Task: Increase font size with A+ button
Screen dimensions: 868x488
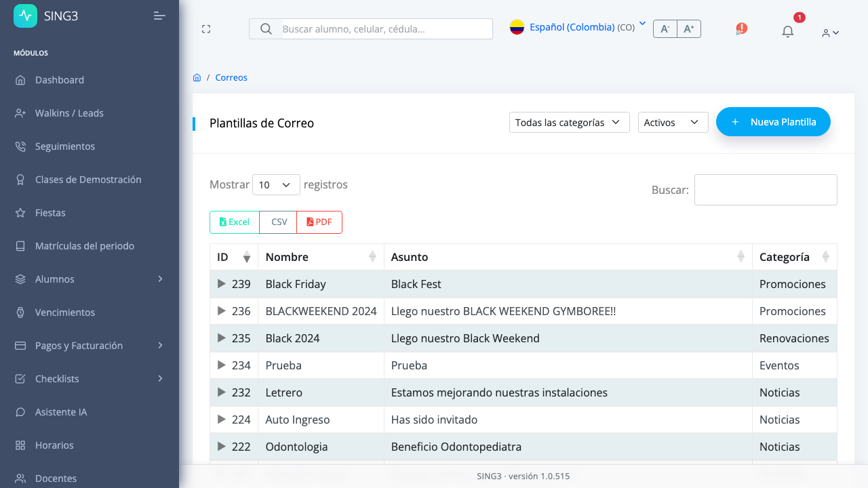Action: tap(689, 28)
